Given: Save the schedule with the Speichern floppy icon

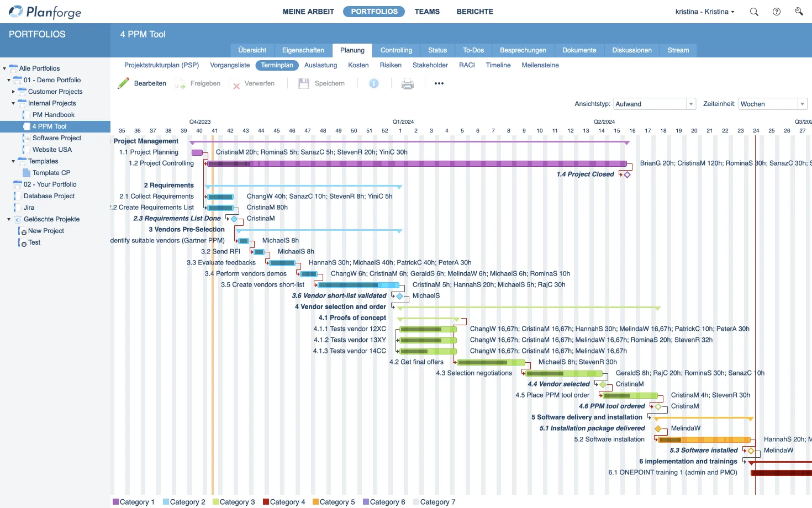Looking at the screenshot, I should click(x=303, y=83).
